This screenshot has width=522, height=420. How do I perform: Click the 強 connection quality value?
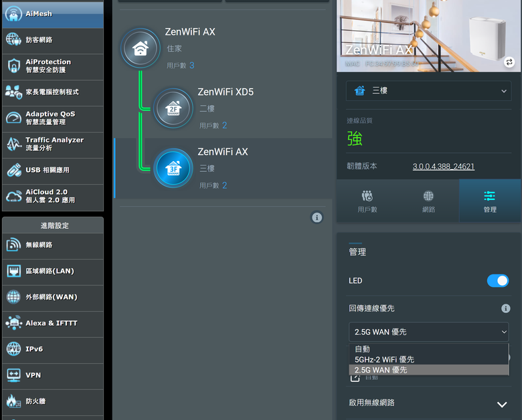pos(355,138)
